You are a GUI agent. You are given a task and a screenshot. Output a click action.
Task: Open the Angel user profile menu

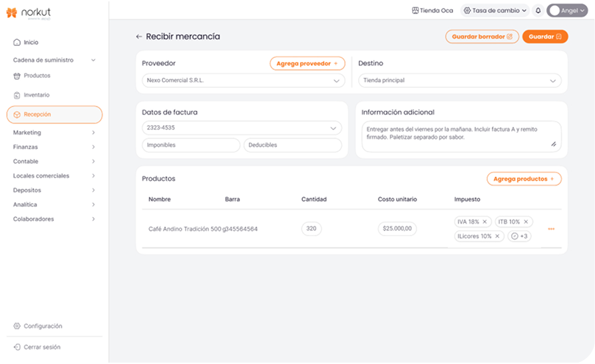tap(566, 11)
